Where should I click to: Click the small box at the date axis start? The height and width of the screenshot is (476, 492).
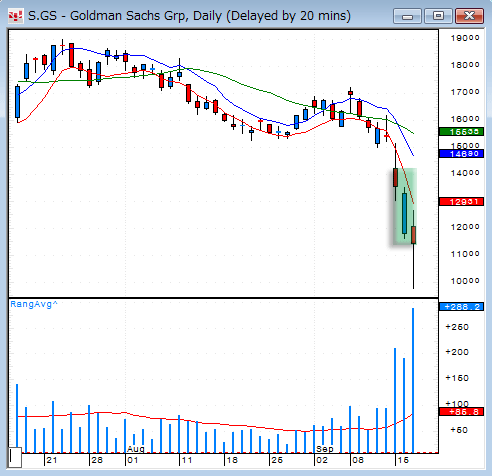15,458
